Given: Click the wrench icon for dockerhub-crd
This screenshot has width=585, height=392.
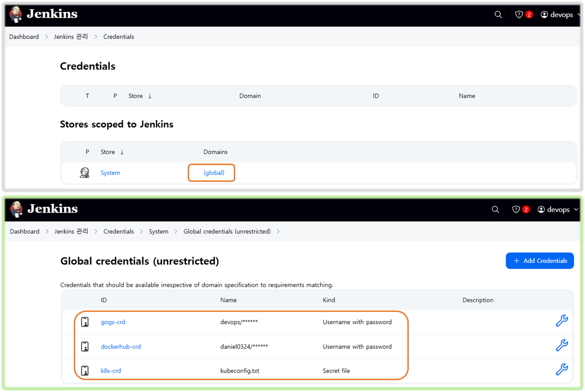Looking at the screenshot, I should click(562, 345).
